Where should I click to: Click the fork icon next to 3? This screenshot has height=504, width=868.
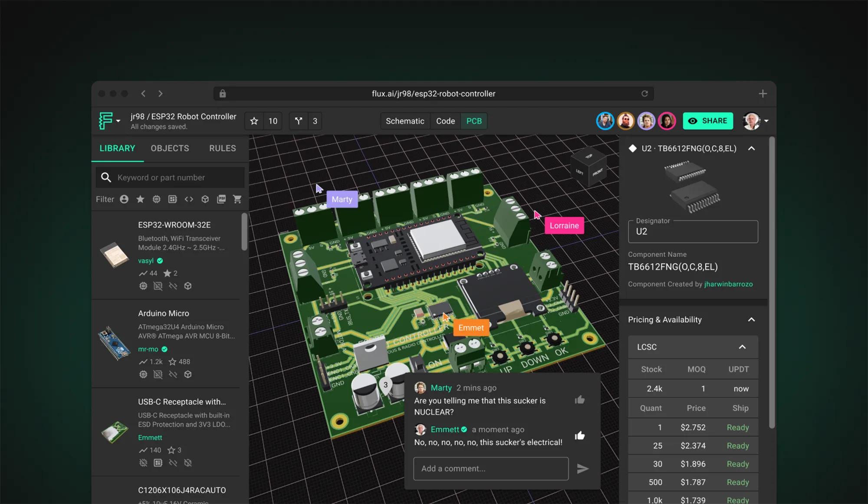[x=299, y=121]
